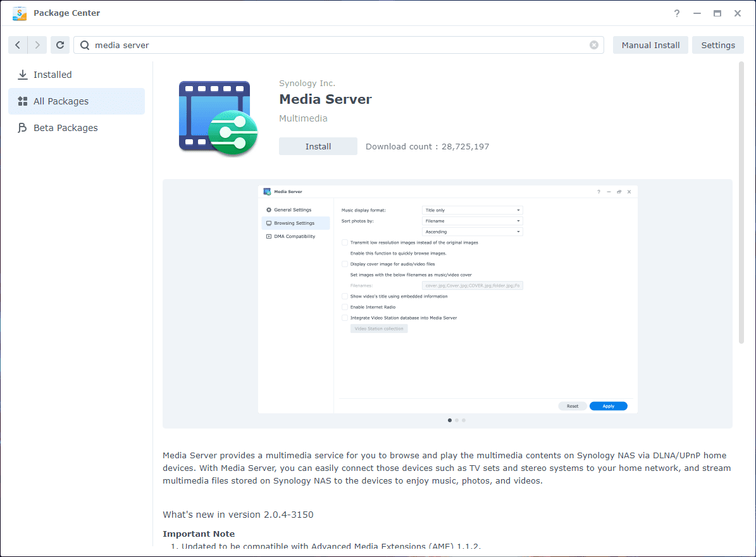Install the Media Server package
Image resolution: width=756 pixels, height=557 pixels.
[x=318, y=147]
